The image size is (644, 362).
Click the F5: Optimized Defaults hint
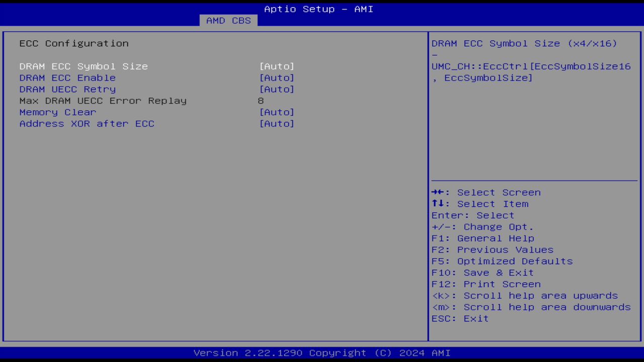click(502, 261)
